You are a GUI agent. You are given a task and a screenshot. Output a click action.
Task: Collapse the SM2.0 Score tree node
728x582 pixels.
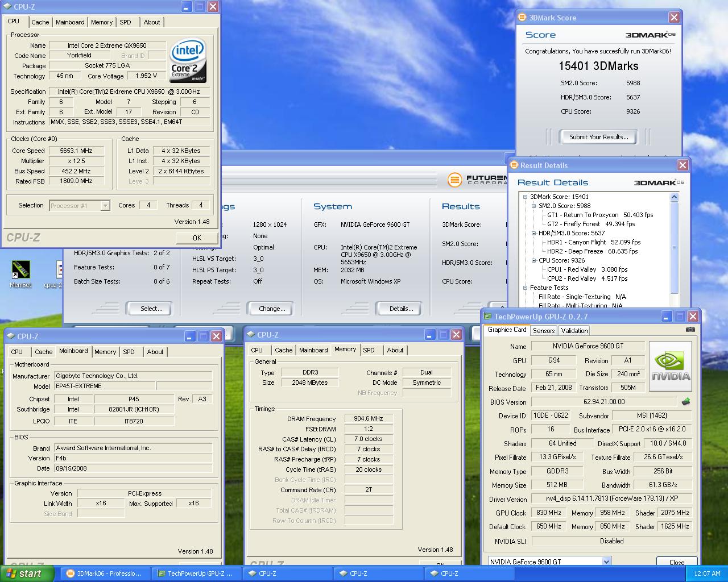pos(535,206)
